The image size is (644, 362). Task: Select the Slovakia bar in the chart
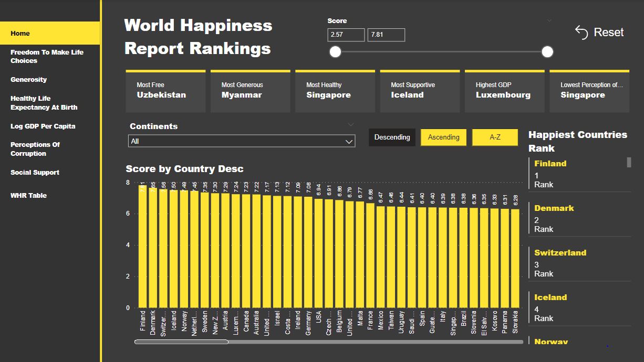515,259
